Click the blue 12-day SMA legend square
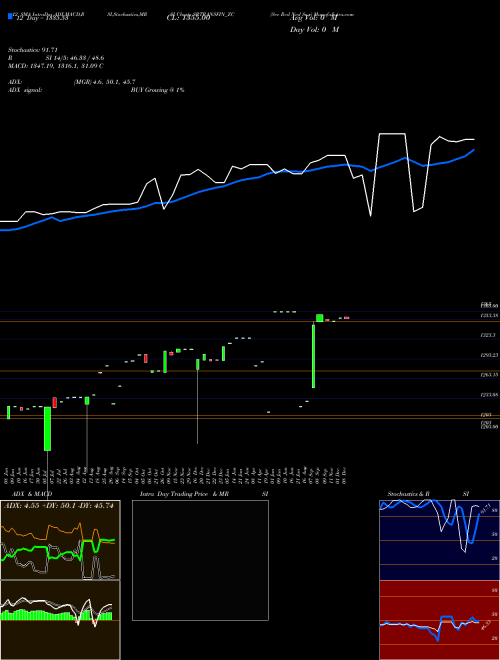This screenshot has width=500, height=660. point(10,16)
